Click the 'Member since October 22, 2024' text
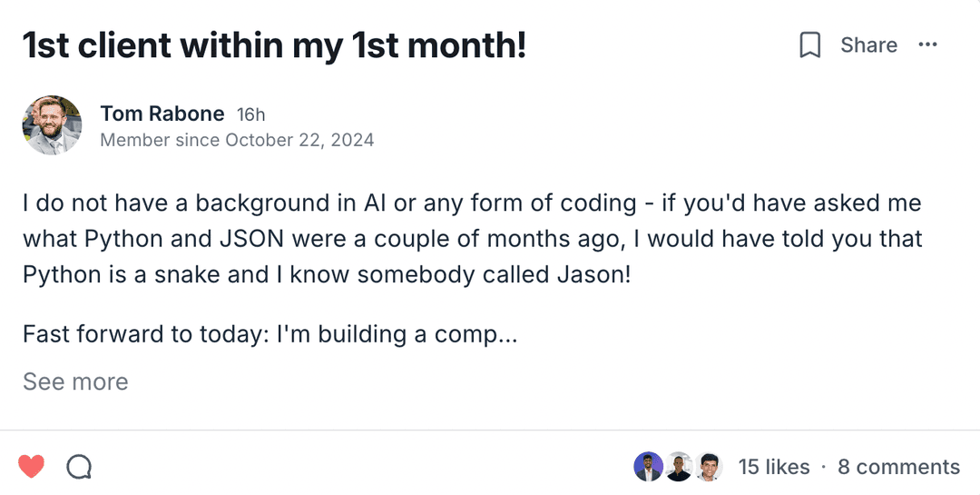Screen dimensions: 980x495 [237, 140]
